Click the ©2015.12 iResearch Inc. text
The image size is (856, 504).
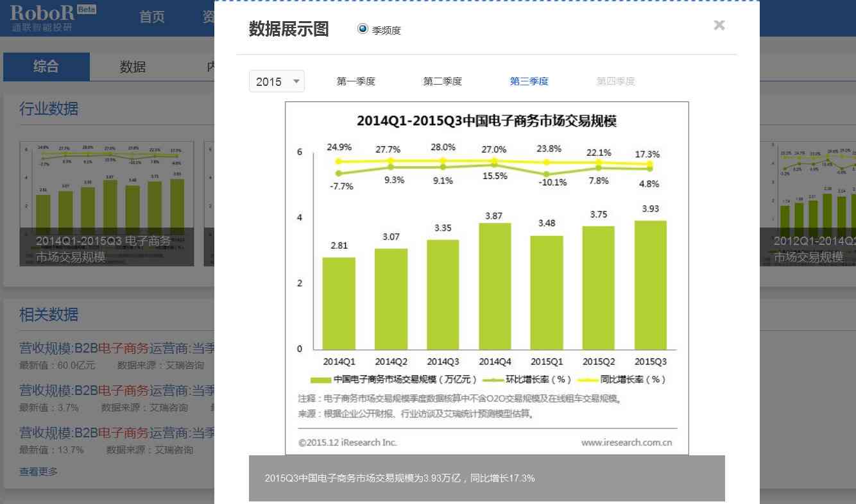pyautogui.click(x=348, y=442)
